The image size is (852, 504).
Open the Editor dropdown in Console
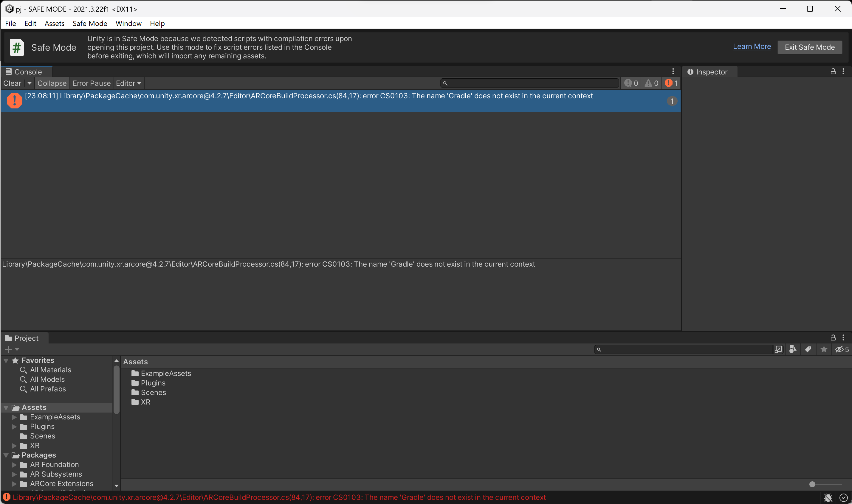coord(128,83)
